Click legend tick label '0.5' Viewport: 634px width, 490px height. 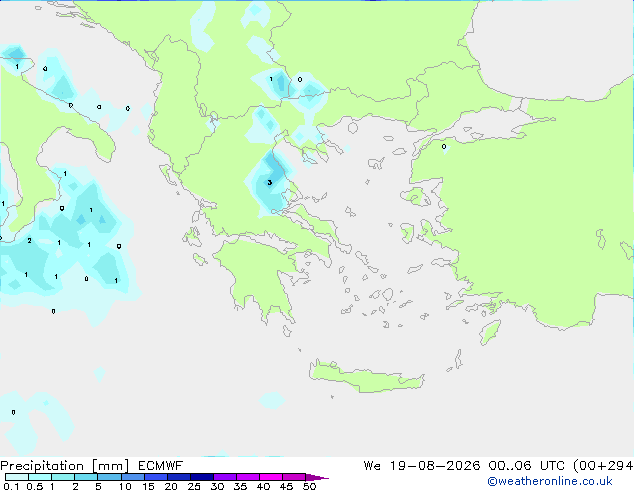click(x=35, y=486)
